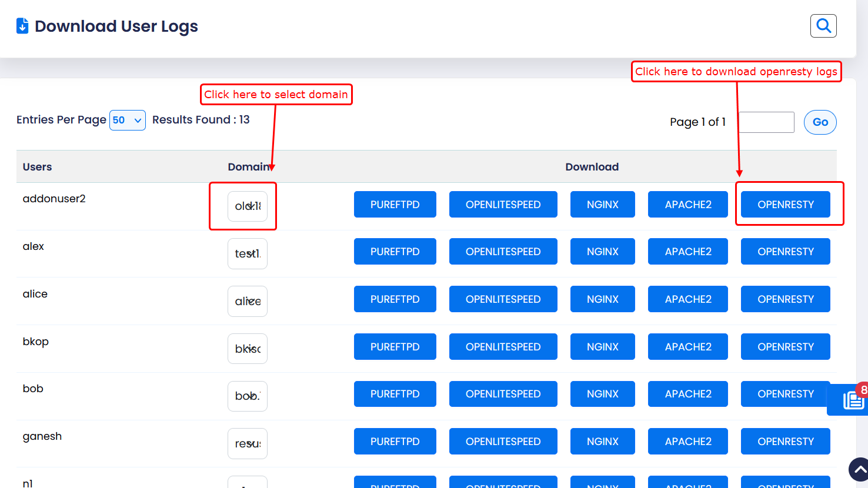This screenshot has height=488, width=868.
Task: Download NGINX logs for alice
Action: (x=602, y=299)
